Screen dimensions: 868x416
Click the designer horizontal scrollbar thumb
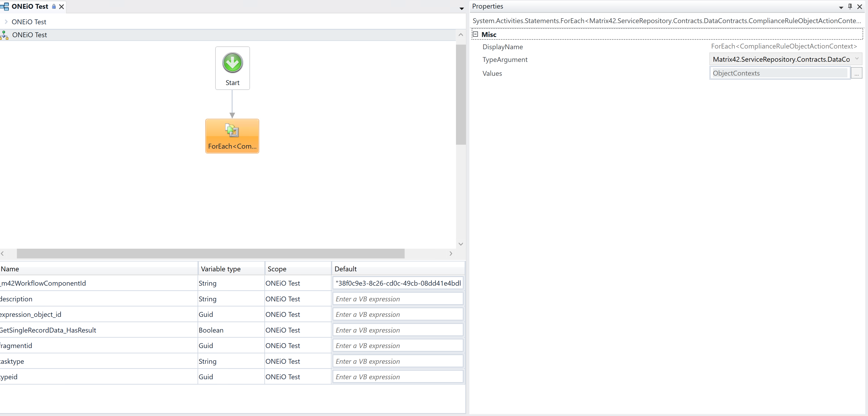point(211,253)
